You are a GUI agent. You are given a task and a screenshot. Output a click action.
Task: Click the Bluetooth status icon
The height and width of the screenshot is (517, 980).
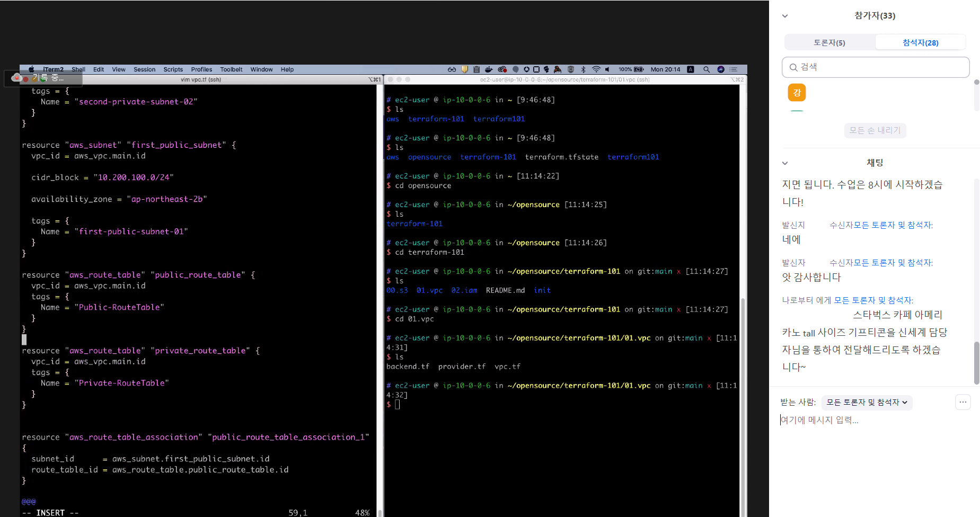(x=583, y=69)
